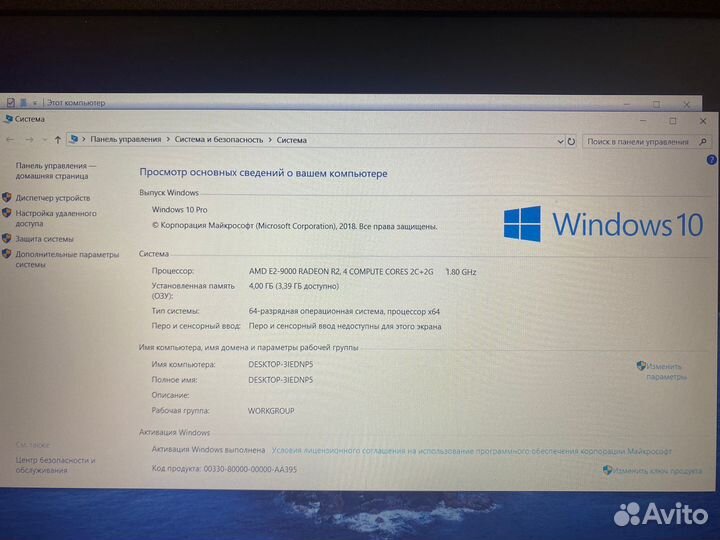
Task: Expand chevron after Система и безопасность
Action: click(x=270, y=140)
